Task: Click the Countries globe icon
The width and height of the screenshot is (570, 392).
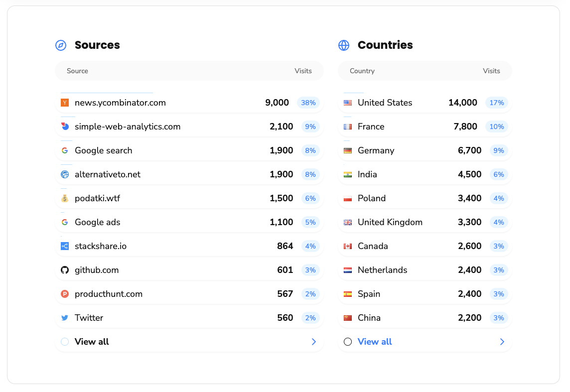Action: 344,45
